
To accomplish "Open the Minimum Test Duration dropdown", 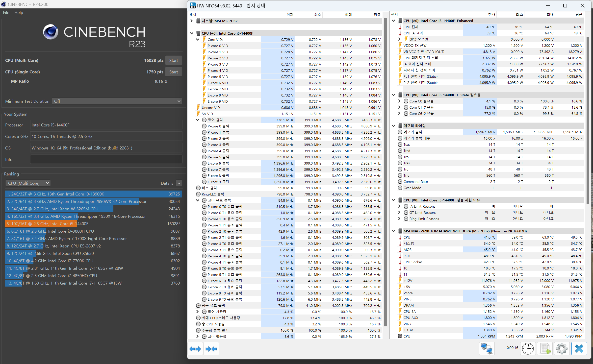I will tap(117, 101).
